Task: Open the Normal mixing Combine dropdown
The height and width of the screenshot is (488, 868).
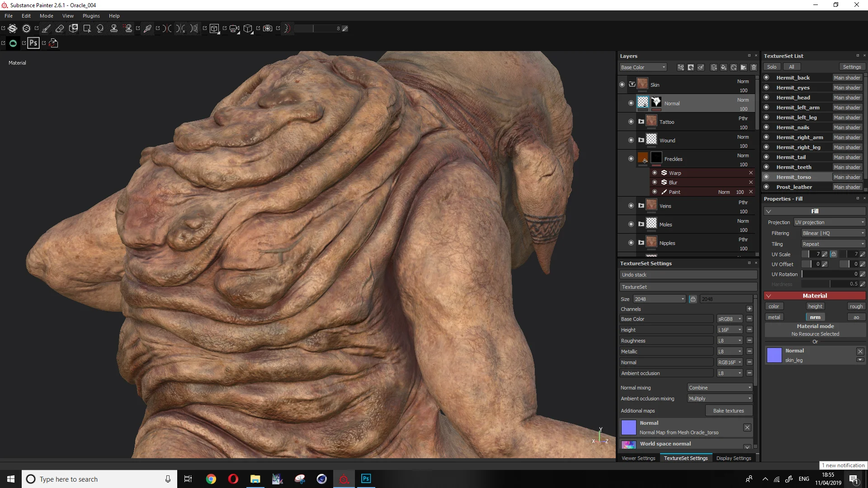Action: 720,388
